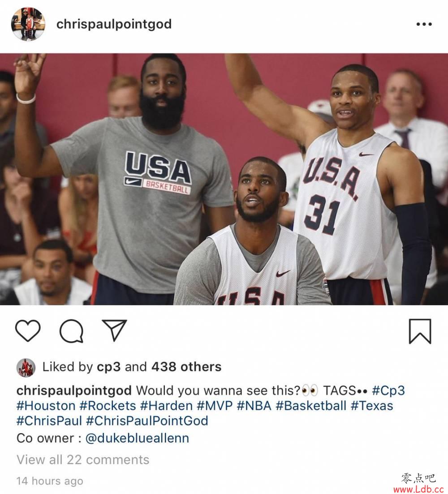Image resolution: width=448 pixels, height=494 pixels.
Task: Open the #MVP hashtag
Action: point(215,406)
